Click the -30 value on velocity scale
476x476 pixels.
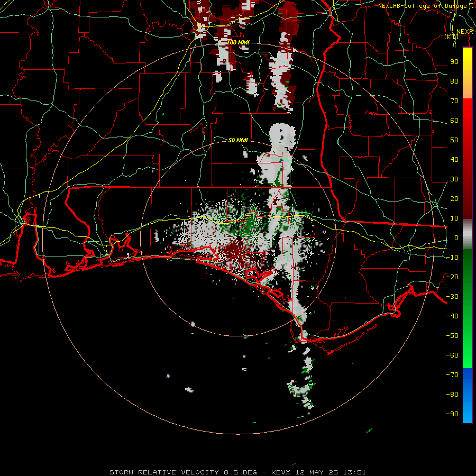tap(452, 297)
